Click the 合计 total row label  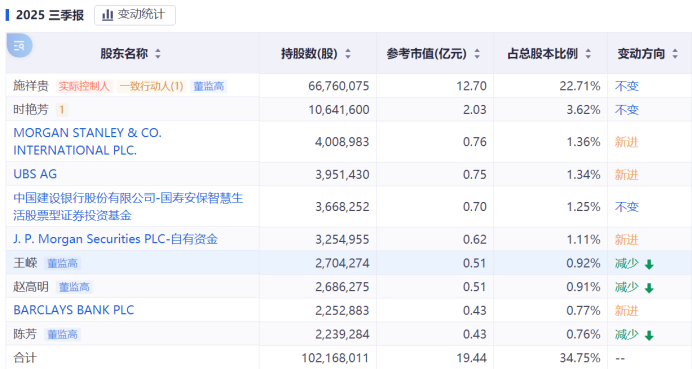click(x=25, y=358)
